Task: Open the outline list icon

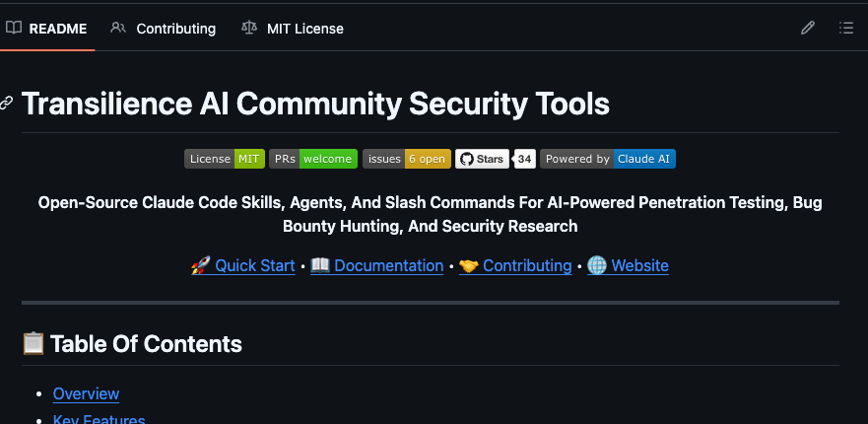Action: tap(846, 28)
